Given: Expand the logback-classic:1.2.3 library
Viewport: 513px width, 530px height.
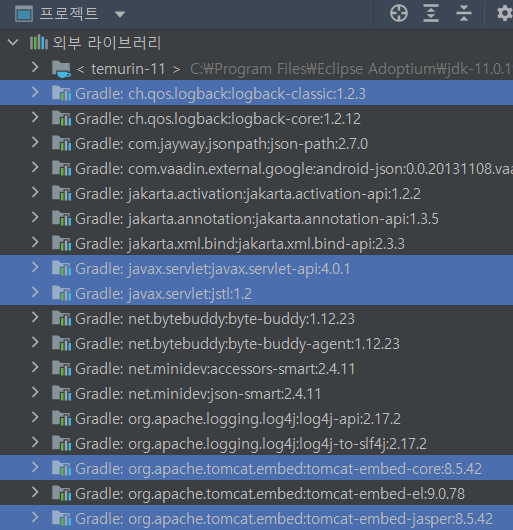Looking at the screenshot, I should click(35, 93).
